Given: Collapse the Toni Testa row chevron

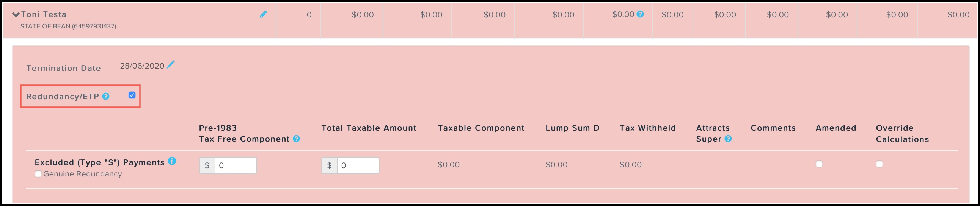Looking at the screenshot, I should pos(16,15).
